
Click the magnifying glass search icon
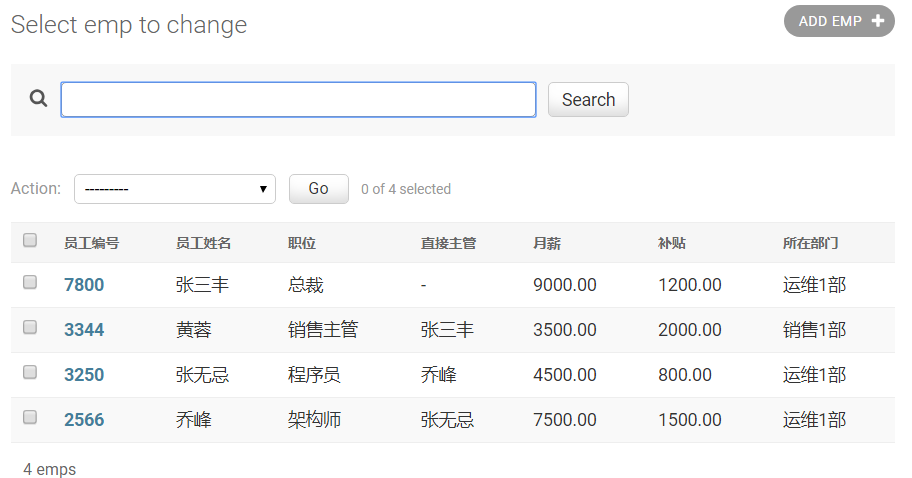click(x=39, y=99)
